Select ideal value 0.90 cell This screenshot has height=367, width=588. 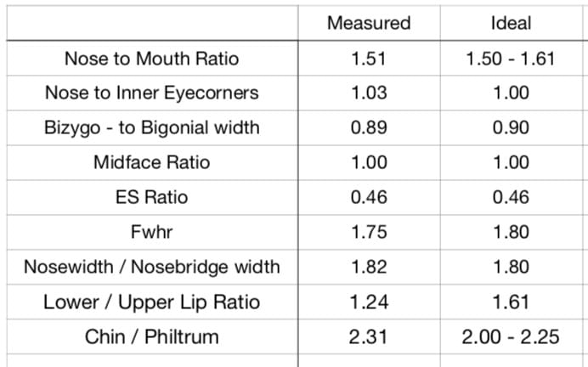[x=512, y=127]
